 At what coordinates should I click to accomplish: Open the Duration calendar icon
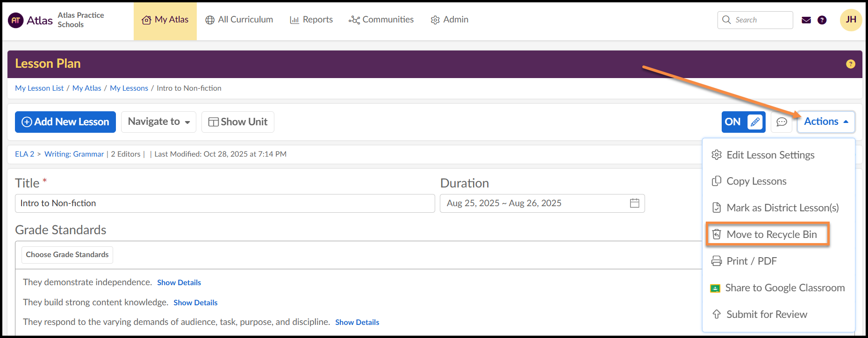(x=634, y=203)
